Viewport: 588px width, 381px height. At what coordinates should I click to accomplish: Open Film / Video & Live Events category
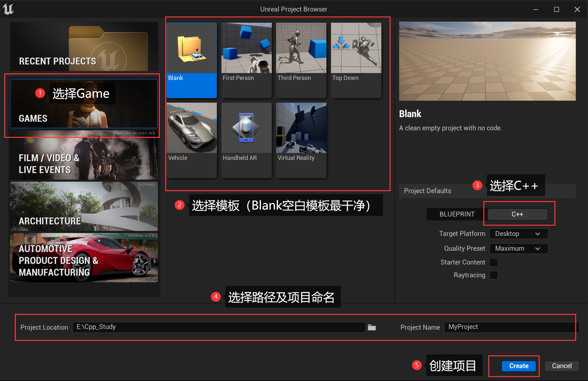click(84, 155)
